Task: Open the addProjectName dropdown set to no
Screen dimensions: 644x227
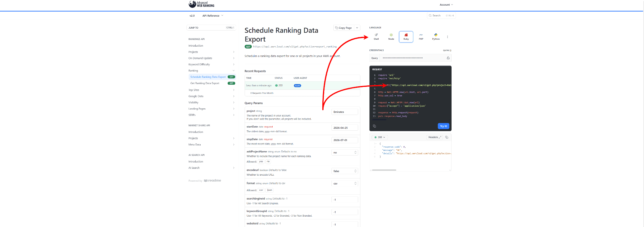Action: (x=345, y=152)
